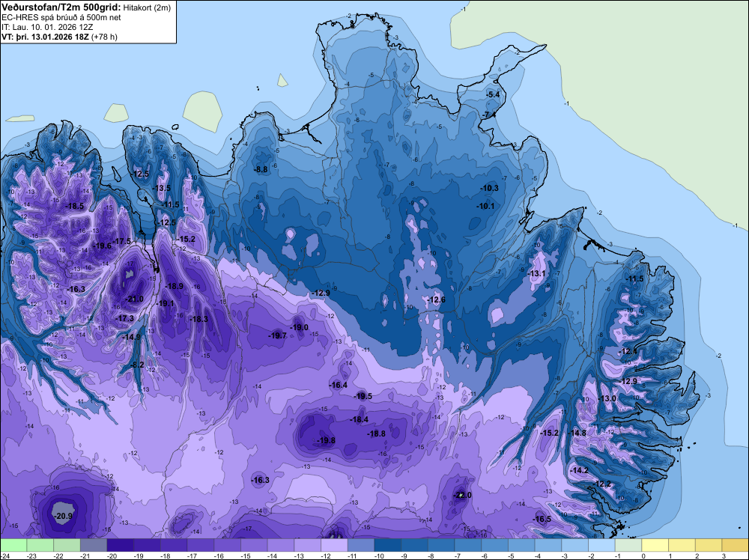Click the -19.8 temperature value
749x560 pixels.
(327, 440)
